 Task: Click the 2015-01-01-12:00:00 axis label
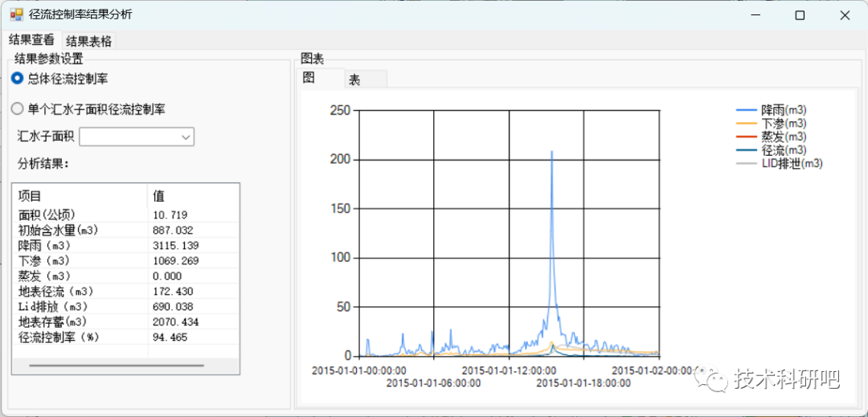point(509,370)
